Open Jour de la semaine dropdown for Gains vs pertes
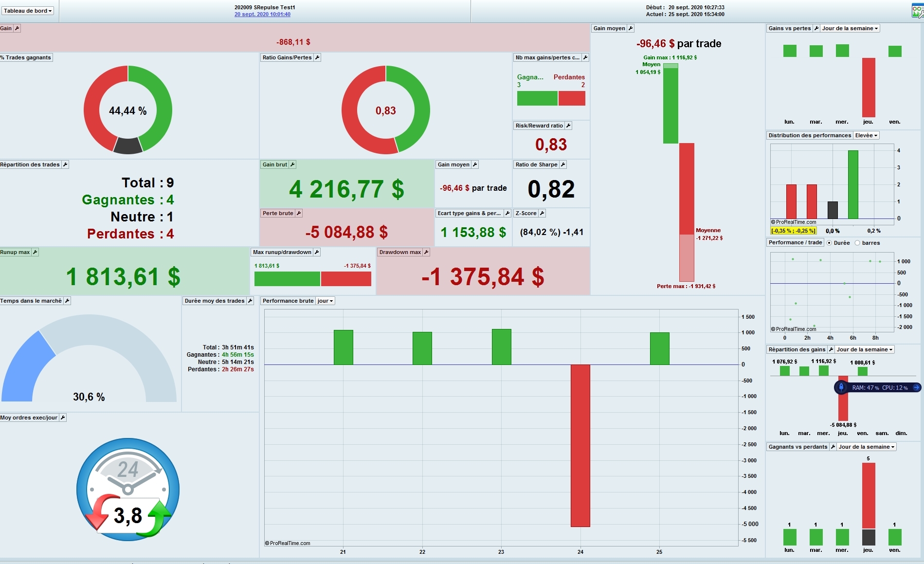Viewport: 924px width, 564px height. click(x=850, y=28)
